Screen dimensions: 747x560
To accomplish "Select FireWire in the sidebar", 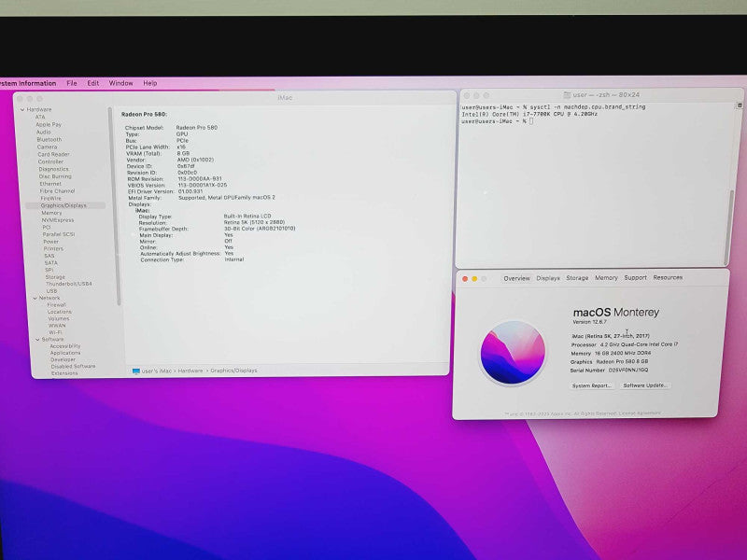I will point(50,198).
